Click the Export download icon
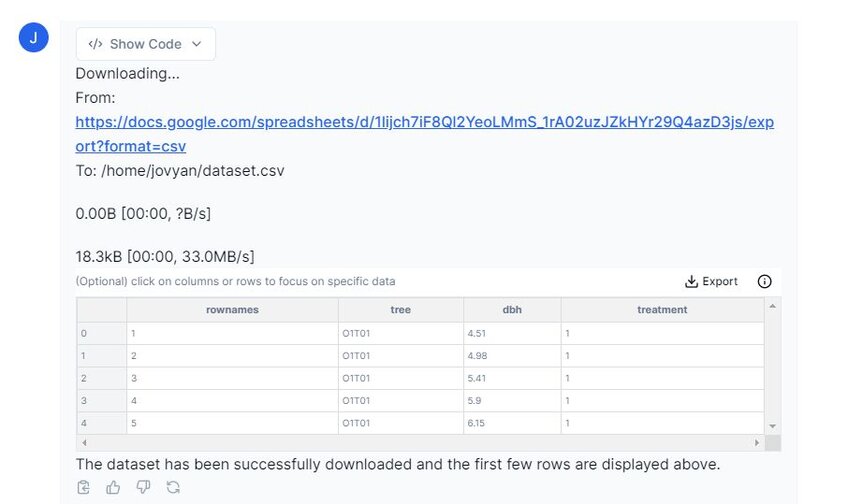 pyautogui.click(x=691, y=281)
